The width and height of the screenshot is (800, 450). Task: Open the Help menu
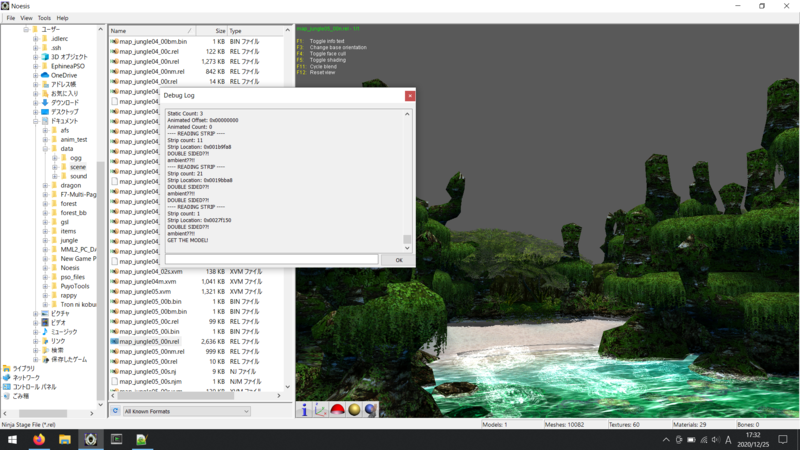point(62,18)
